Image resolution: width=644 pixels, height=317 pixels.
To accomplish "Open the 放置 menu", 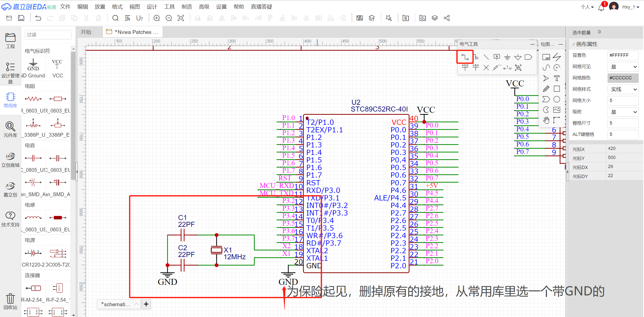I will point(100,7).
